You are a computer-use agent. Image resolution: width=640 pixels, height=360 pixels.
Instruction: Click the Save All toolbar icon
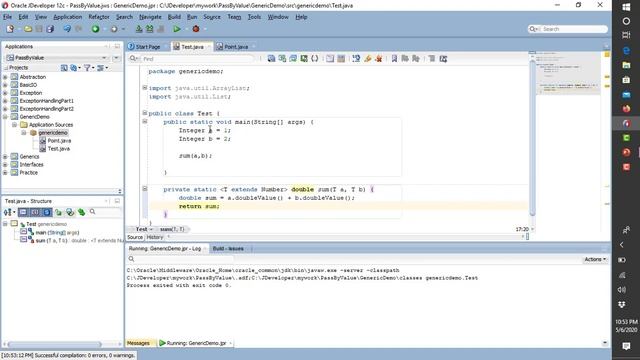coord(50,29)
